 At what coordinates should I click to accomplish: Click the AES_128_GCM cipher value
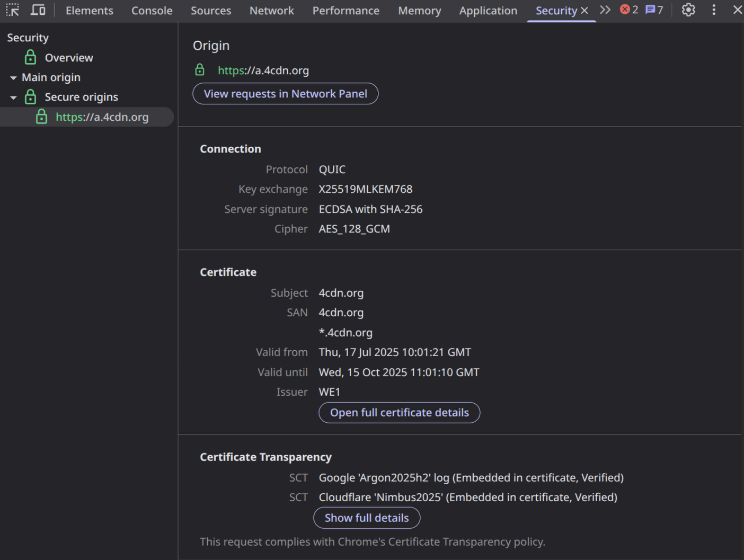point(355,229)
